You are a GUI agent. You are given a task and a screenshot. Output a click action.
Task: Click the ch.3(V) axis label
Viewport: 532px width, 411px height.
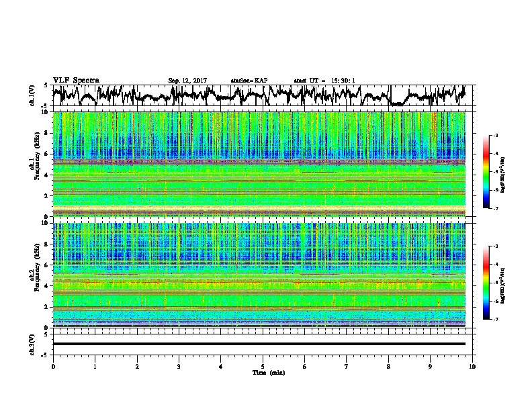point(32,345)
